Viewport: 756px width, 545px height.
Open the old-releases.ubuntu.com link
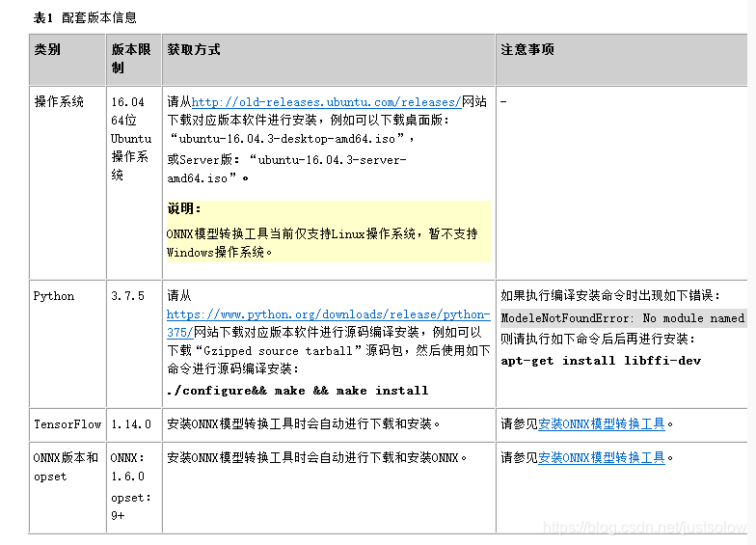coord(326,102)
